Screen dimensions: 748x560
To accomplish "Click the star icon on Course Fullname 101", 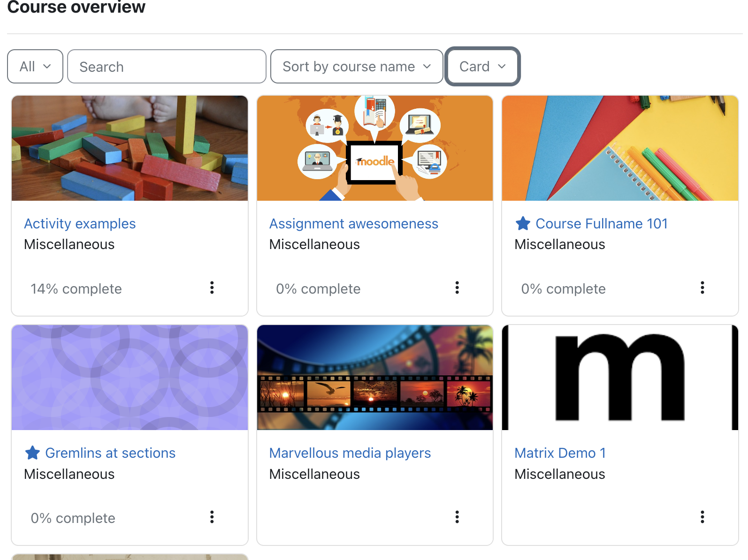I will (523, 224).
